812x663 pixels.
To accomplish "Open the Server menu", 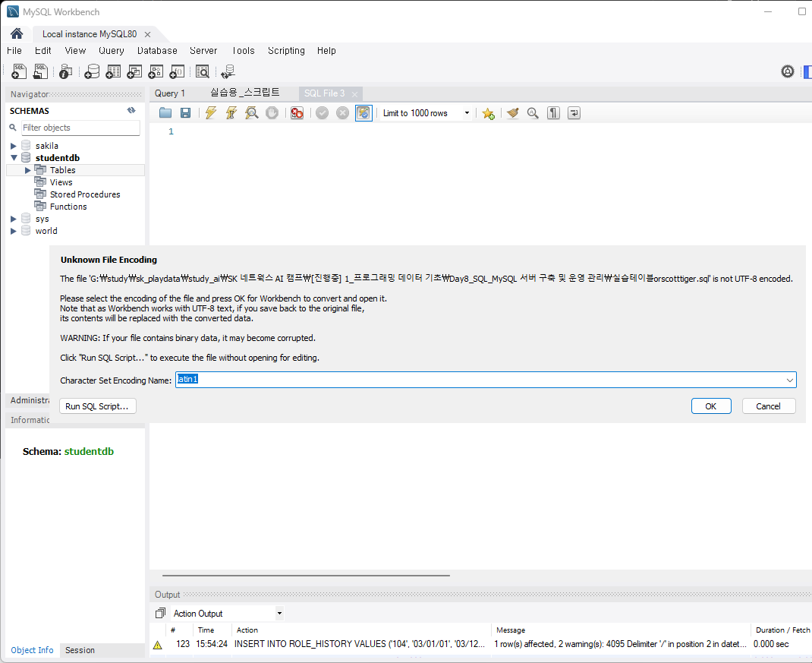I will point(203,50).
